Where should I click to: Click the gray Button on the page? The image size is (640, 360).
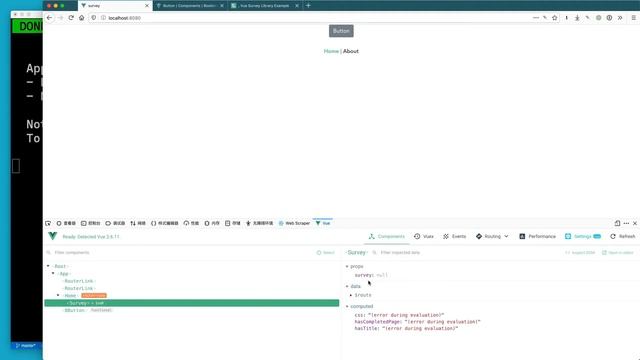341,31
